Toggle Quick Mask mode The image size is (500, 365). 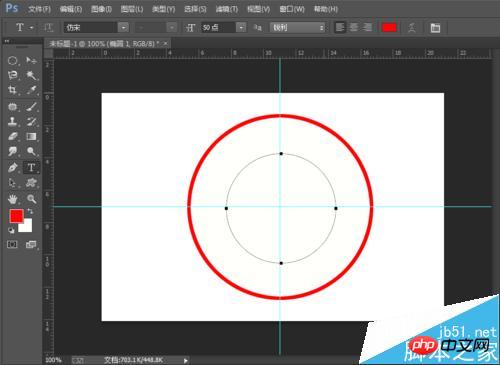tap(12, 245)
